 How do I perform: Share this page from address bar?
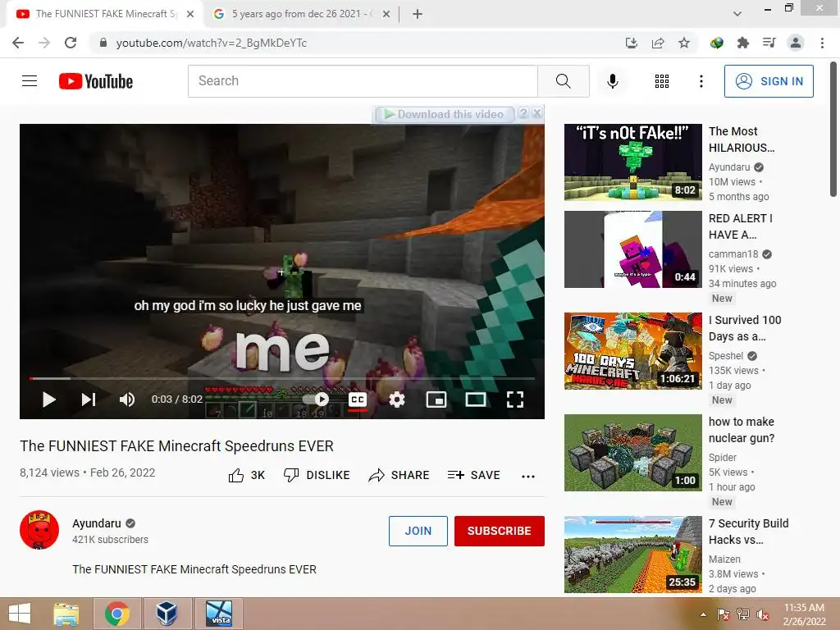click(x=658, y=43)
